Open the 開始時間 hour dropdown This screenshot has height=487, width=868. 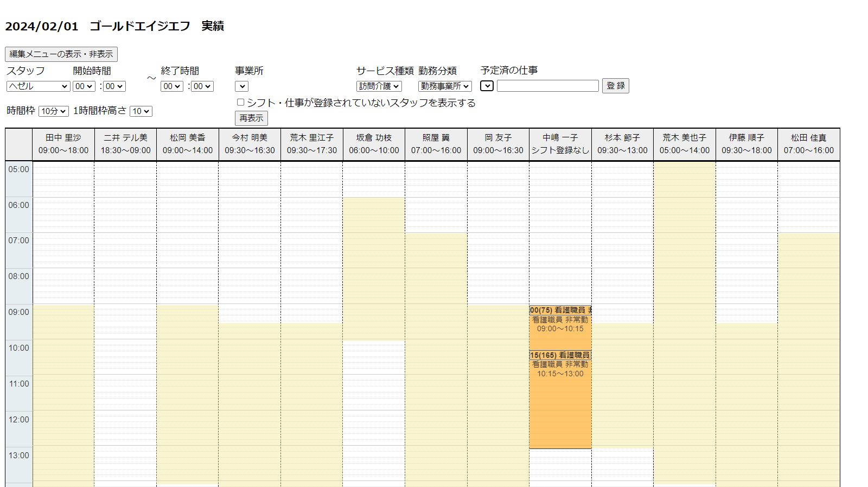(84, 86)
